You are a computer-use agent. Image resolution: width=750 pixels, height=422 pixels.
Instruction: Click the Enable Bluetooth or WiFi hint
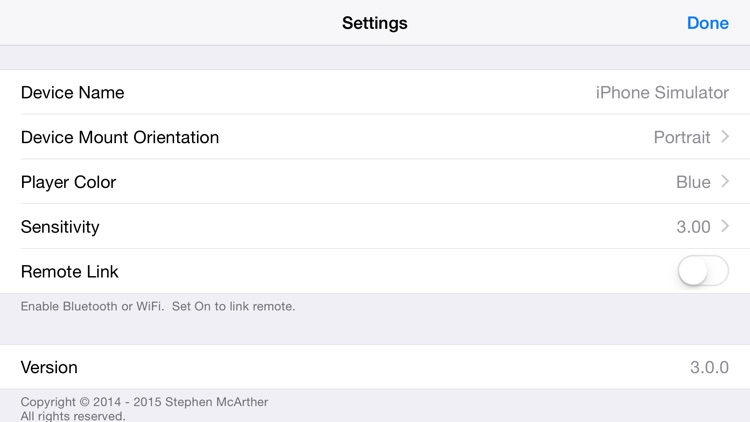coord(158,306)
